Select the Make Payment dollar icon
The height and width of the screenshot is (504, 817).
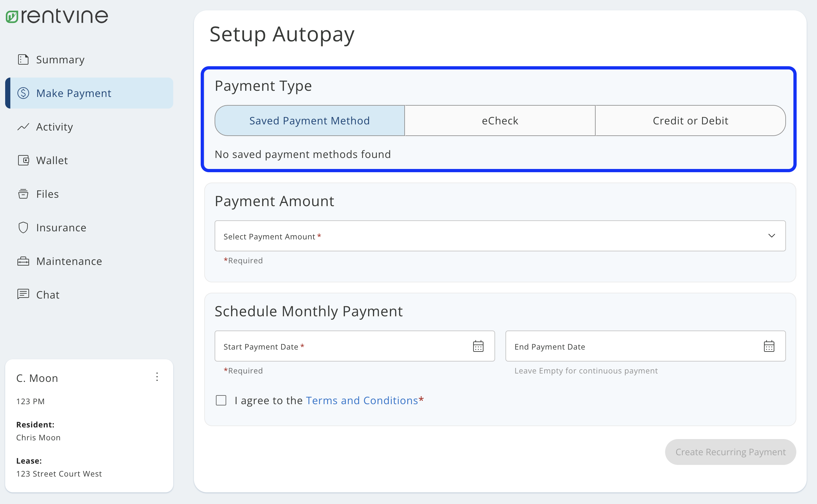point(23,93)
